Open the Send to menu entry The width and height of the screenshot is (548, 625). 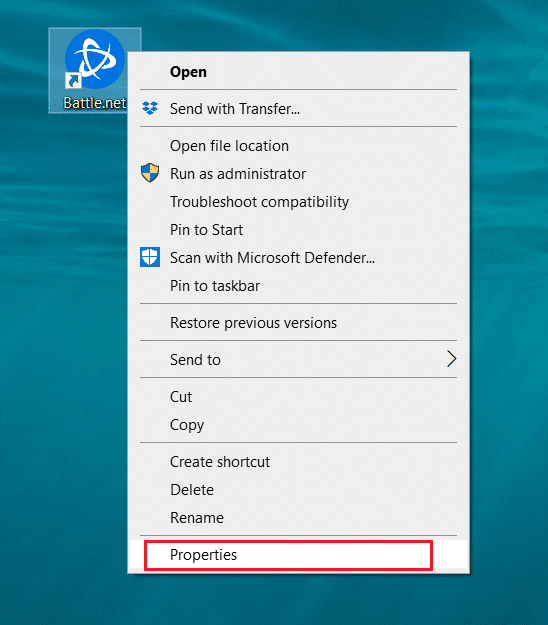point(298,360)
